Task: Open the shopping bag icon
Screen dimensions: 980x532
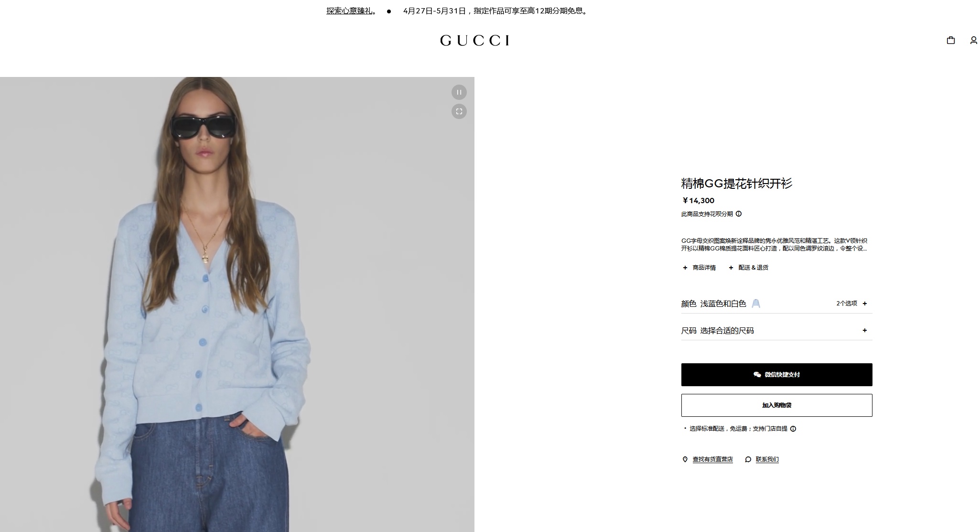Action: [950, 41]
